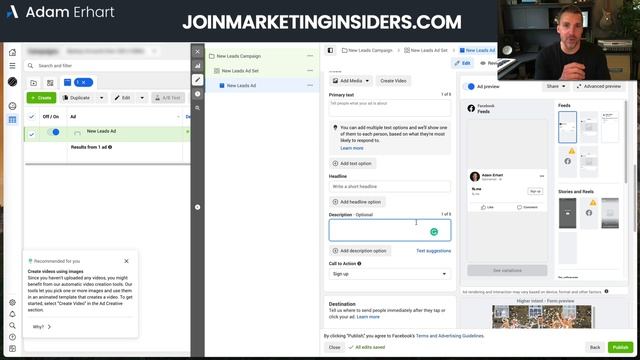Open options dots for New Leads Ad
Image resolution: width=640 pixels, height=360 pixels.
[310, 85]
